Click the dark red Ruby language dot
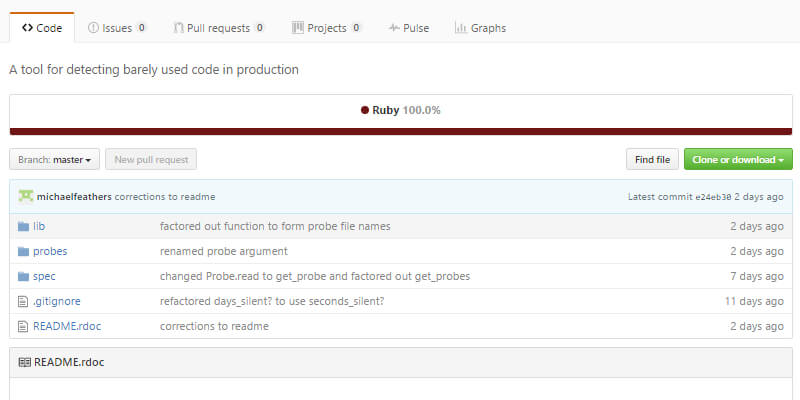Viewport: 800px width, 400px height. point(365,111)
